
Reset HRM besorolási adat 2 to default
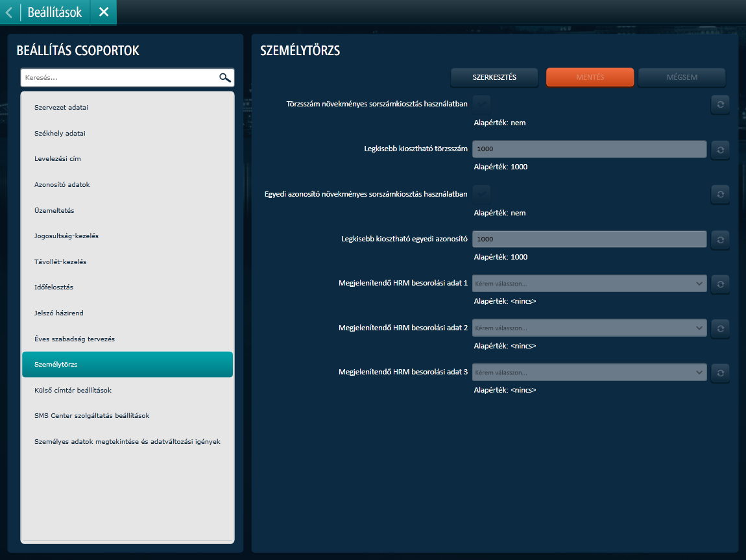tap(720, 328)
